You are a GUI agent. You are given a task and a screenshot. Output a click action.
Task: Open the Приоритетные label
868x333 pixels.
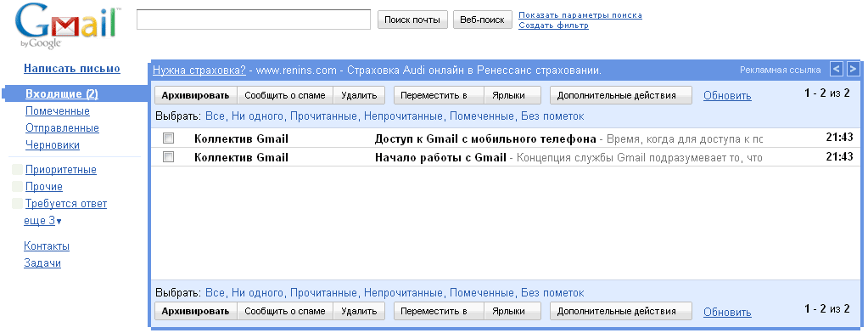coord(61,170)
